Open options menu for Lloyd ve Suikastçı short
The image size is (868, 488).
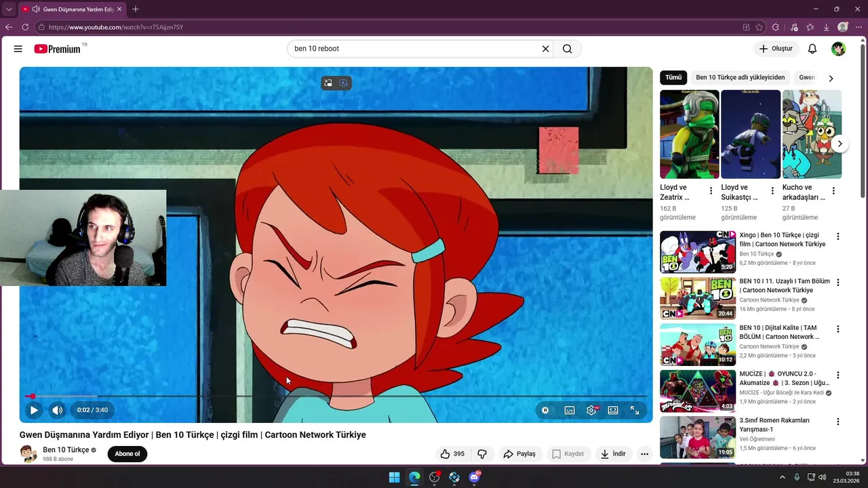pyautogui.click(x=772, y=191)
